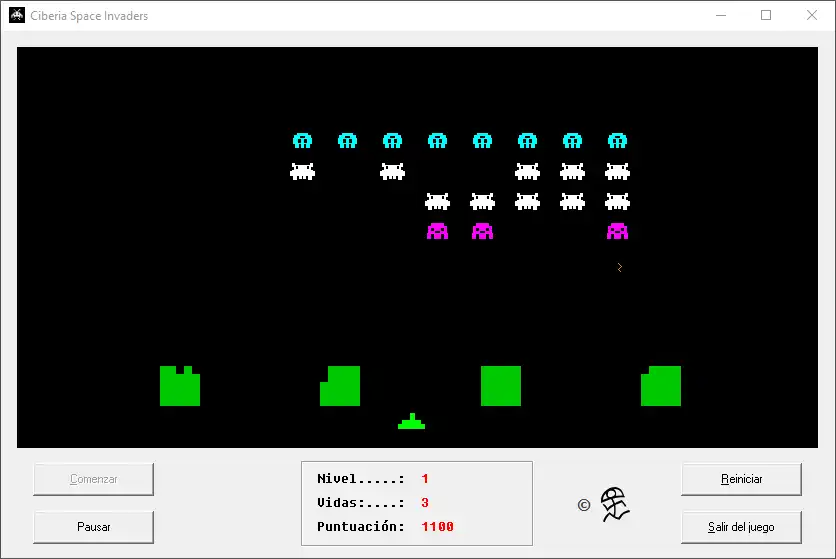The height and width of the screenshot is (559, 836).
Task: Click the Ciberia Space Invaders title bar icon
Action: point(17,15)
